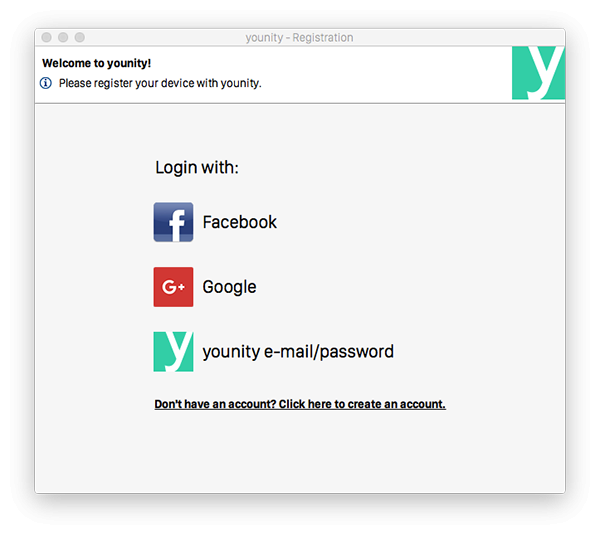Image resolution: width=600 pixels, height=535 pixels.
Task: Select younity e-mail/password login text
Action: 298,352
